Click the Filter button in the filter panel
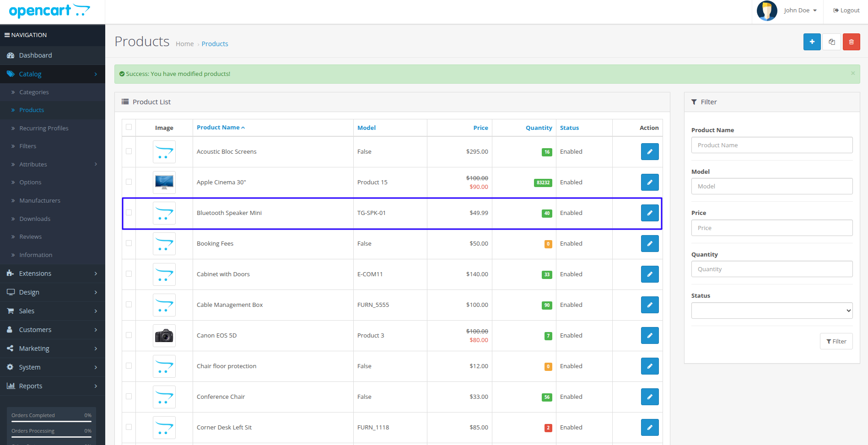Screen dimensions: 868x445 836,341
